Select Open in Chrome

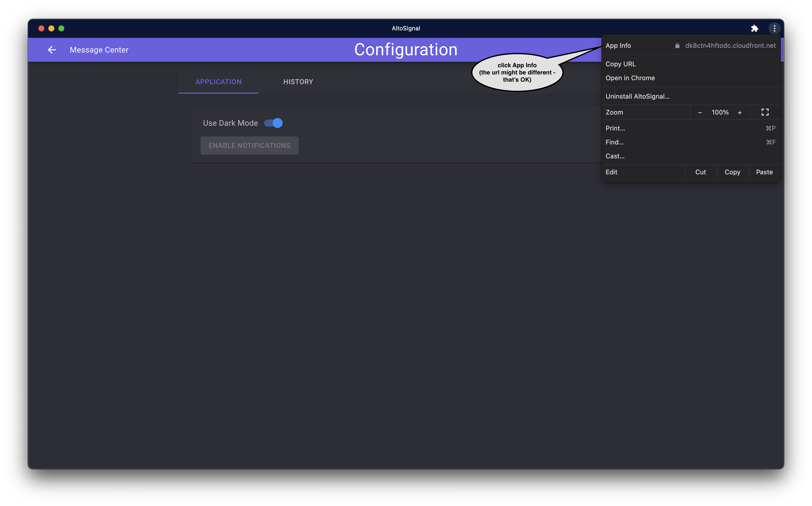(630, 78)
